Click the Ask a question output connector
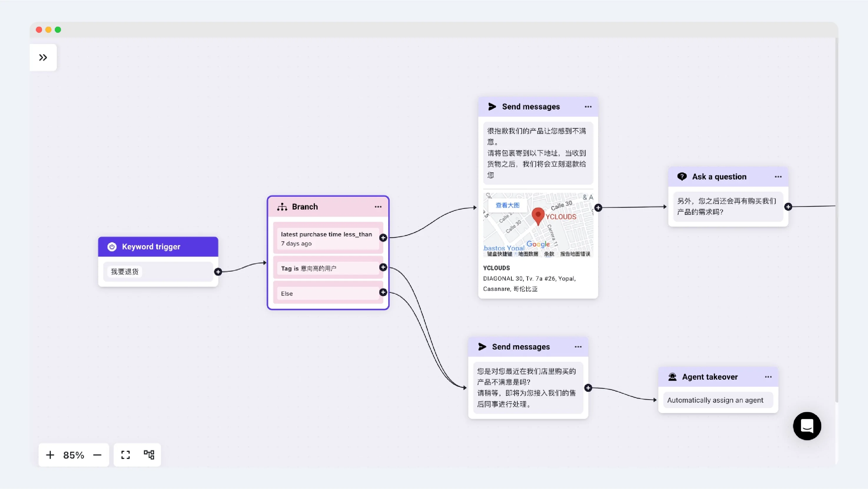868x489 pixels. [x=788, y=207]
